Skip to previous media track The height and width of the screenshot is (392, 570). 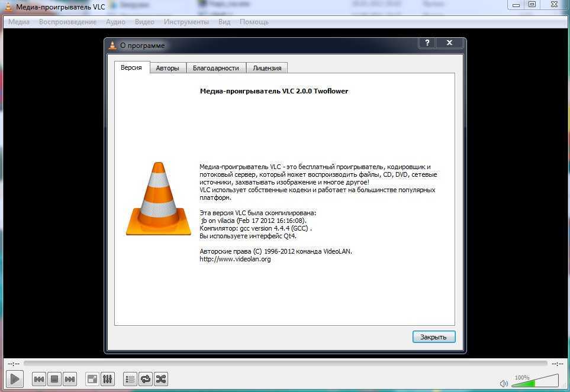(x=39, y=380)
